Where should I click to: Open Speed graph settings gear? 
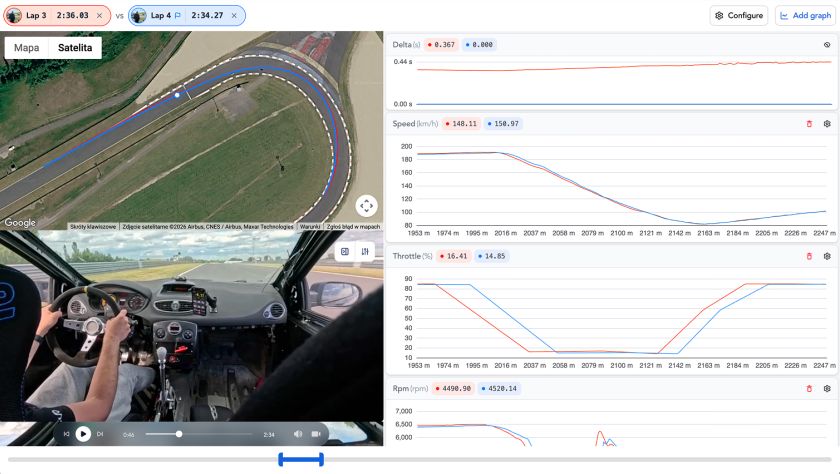(827, 124)
